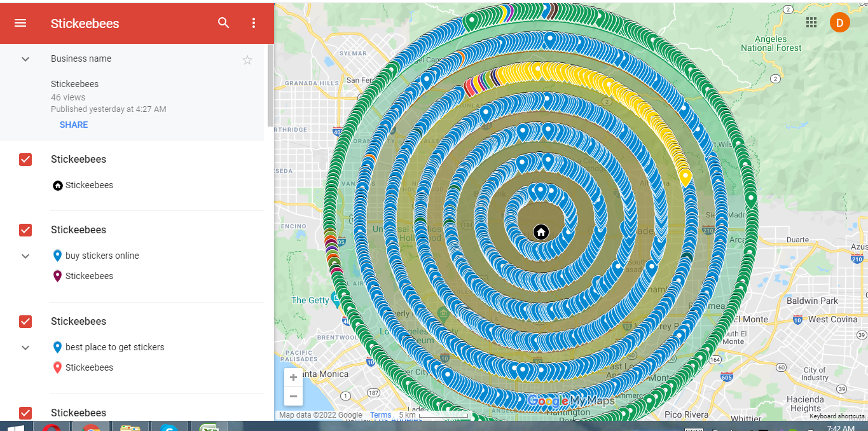Screen dimensions: 868x431
Task: Open Excel from the taskbar
Action: tap(209, 427)
